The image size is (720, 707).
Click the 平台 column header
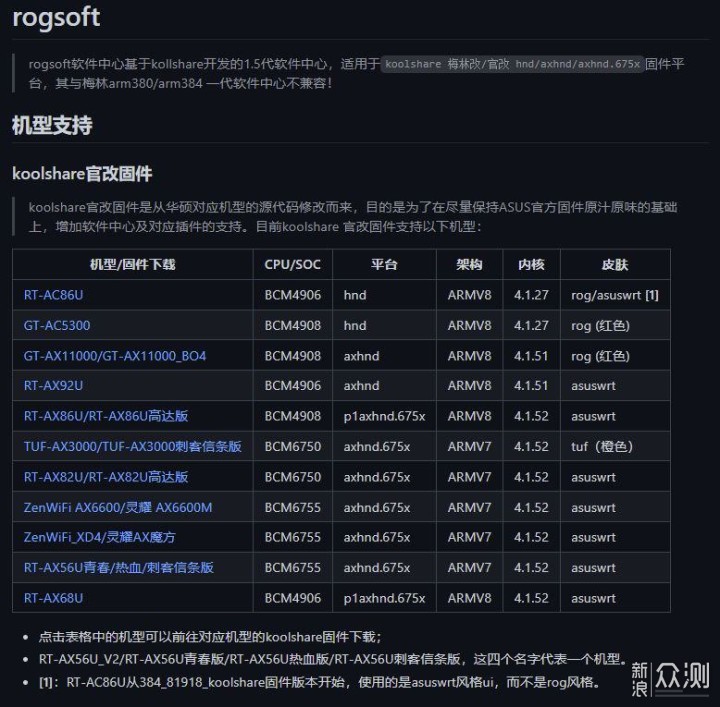tap(384, 264)
